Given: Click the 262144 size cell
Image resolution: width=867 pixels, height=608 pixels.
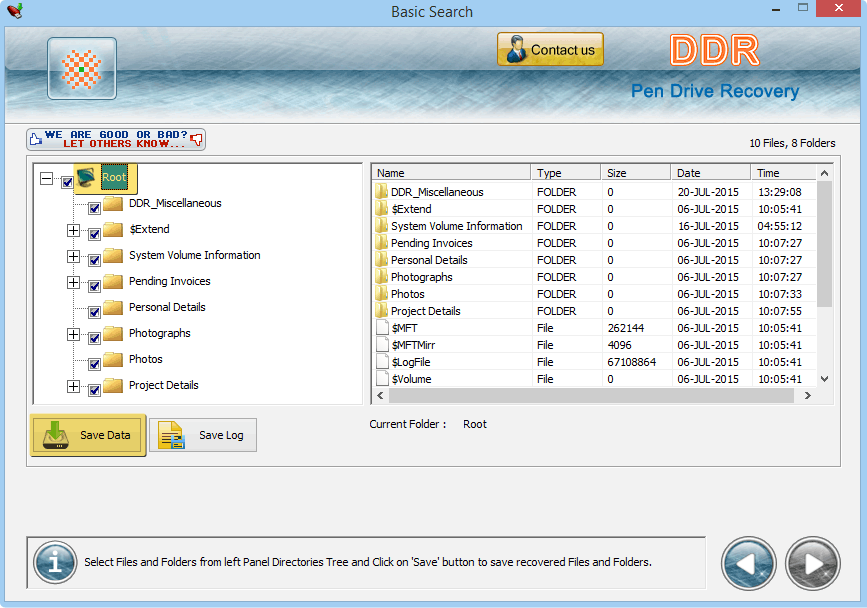Looking at the screenshot, I should 626,328.
